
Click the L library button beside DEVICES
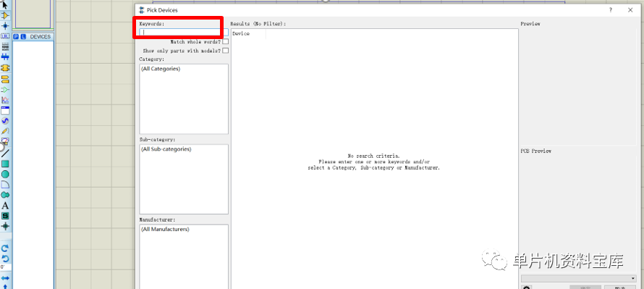pyautogui.click(x=23, y=37)
